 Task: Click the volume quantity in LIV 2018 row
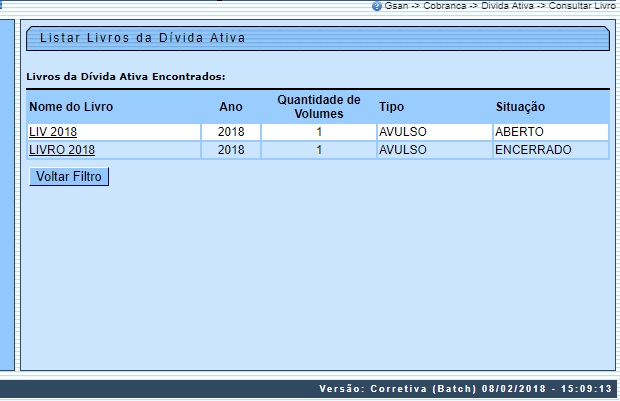tap(318, 132)
